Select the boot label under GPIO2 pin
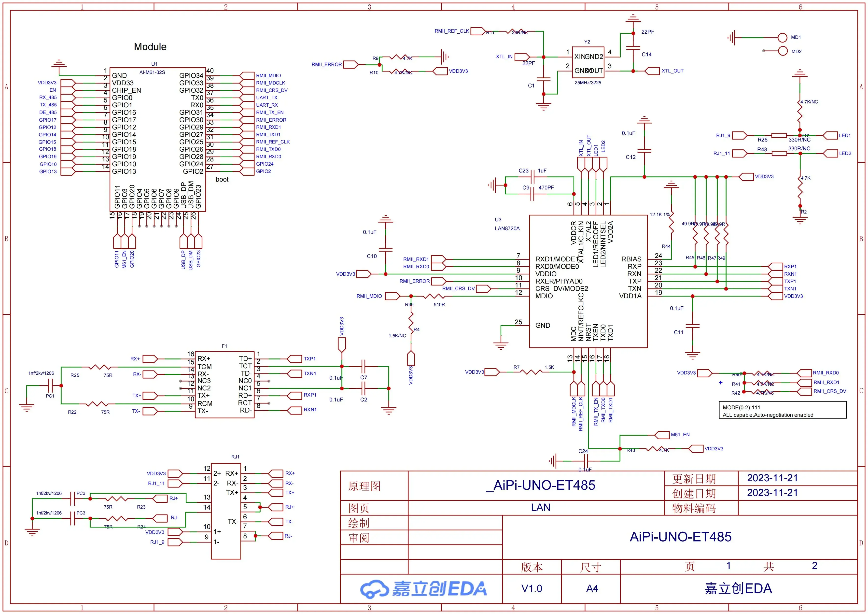Image resolution: width=868 pixels, height=614 pixels. coord(222,179)
